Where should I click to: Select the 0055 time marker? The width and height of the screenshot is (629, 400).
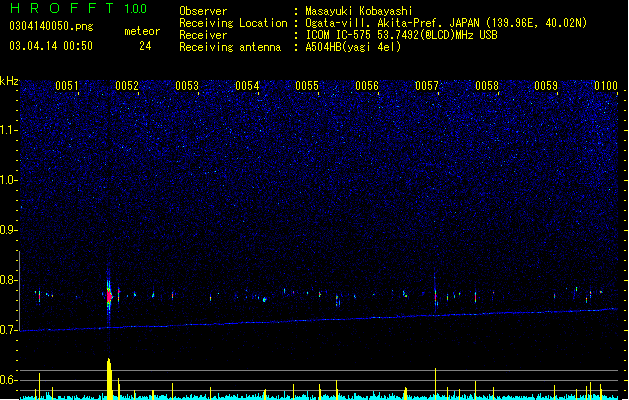click(307, 86)
